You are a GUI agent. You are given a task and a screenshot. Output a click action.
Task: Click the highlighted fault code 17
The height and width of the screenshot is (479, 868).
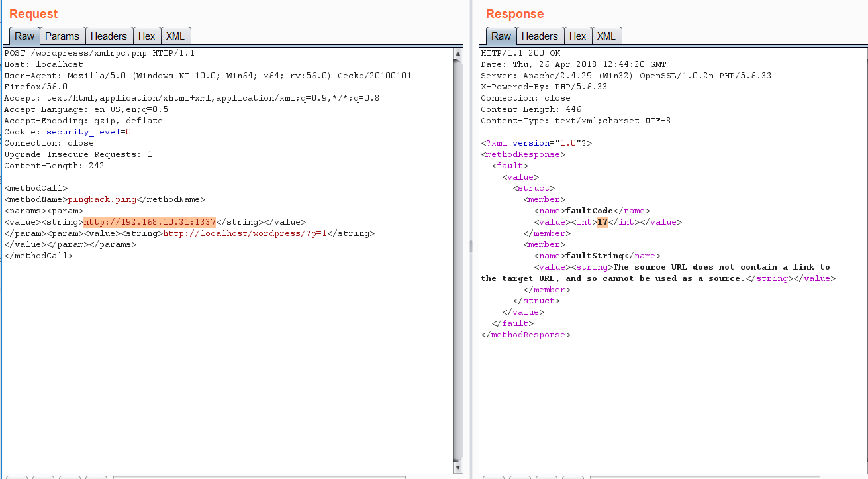[602, 222]
